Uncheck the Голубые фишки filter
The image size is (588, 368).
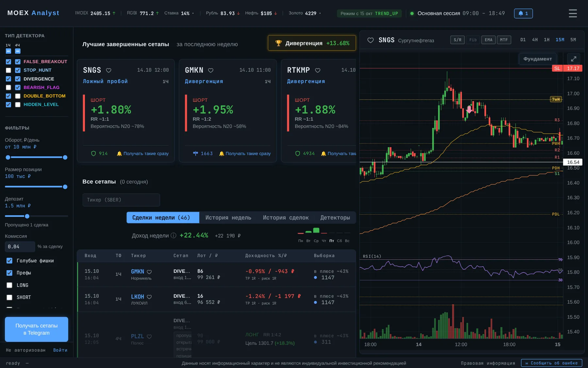(x=9, y=261)
